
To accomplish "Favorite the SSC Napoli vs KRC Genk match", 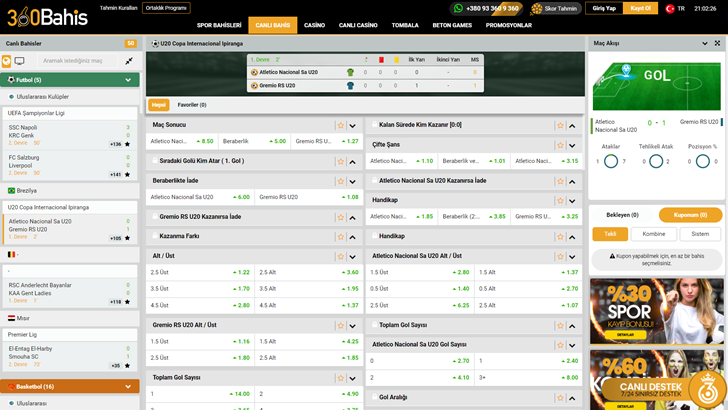I will tap(127, 144).
